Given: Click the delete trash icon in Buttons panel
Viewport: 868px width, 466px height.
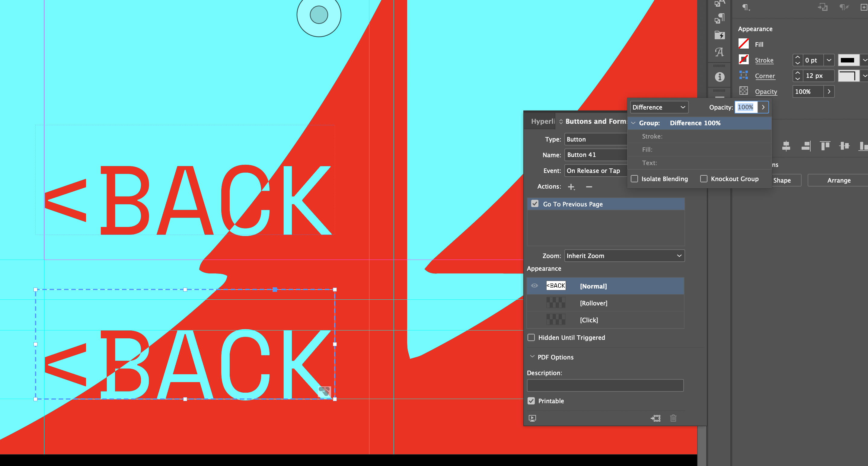Looking at the screenshot, I should tap(673, 418).
